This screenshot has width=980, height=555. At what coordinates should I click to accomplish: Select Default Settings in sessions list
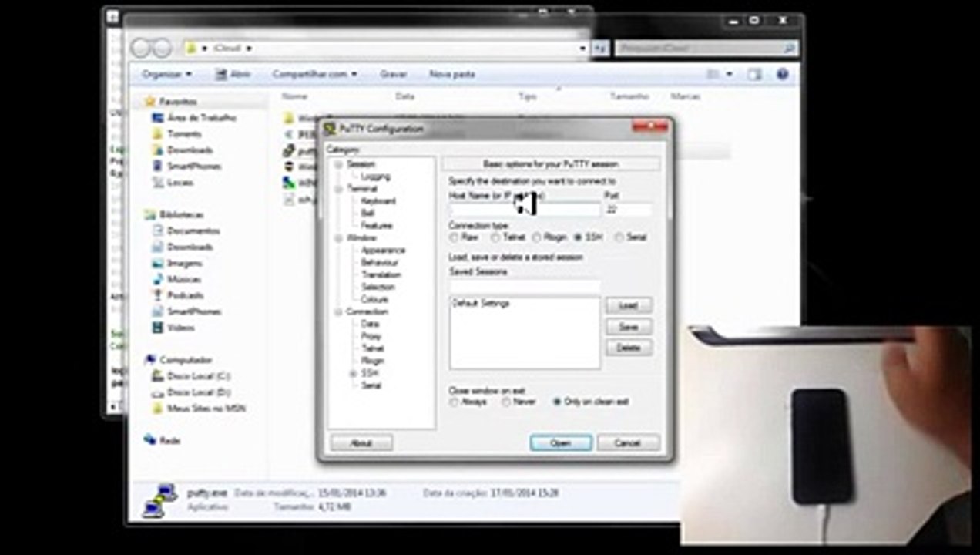click(481, 304)
